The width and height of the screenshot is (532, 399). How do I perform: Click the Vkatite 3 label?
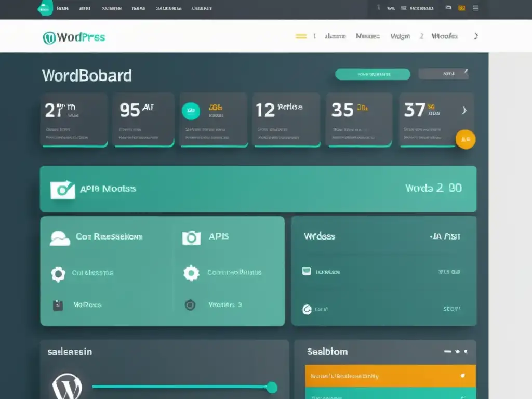[225, 304]
